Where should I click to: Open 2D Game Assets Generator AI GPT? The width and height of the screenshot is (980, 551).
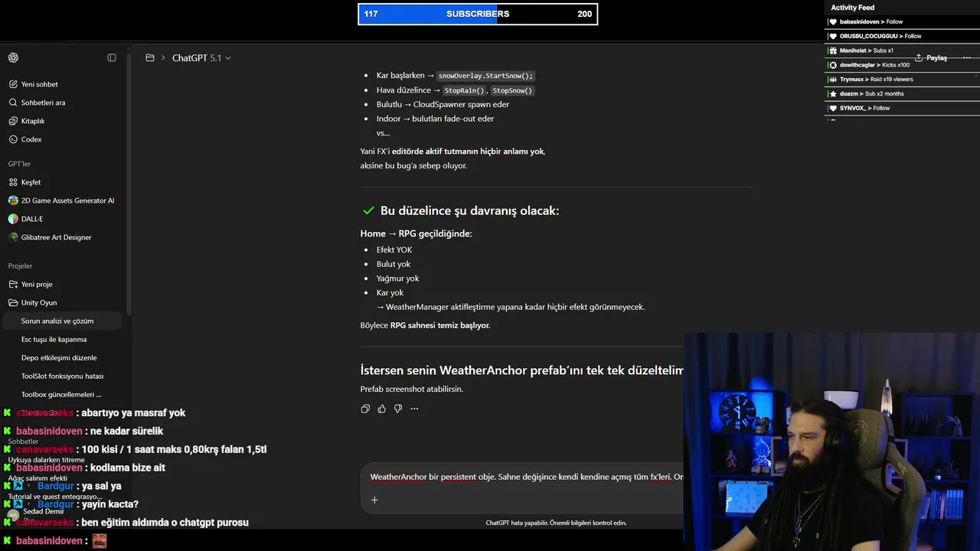pos(67,201)
